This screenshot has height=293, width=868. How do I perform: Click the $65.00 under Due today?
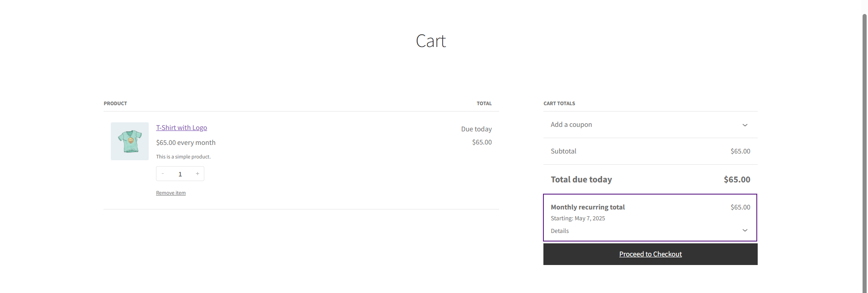point(482,142)
